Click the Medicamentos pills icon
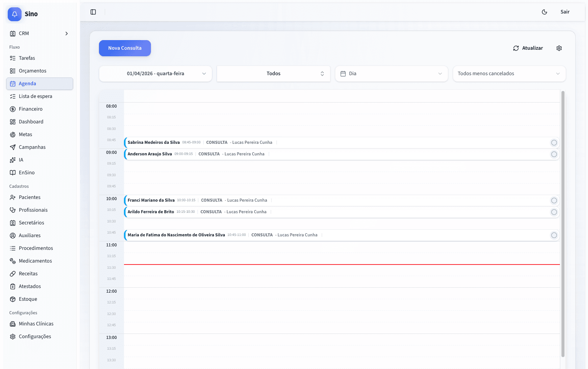The width and height of the screenshot is (588, 369). [13, 261]
